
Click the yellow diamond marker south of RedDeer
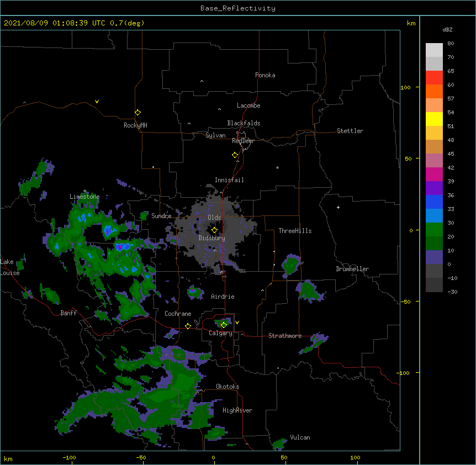click(235, 155)
